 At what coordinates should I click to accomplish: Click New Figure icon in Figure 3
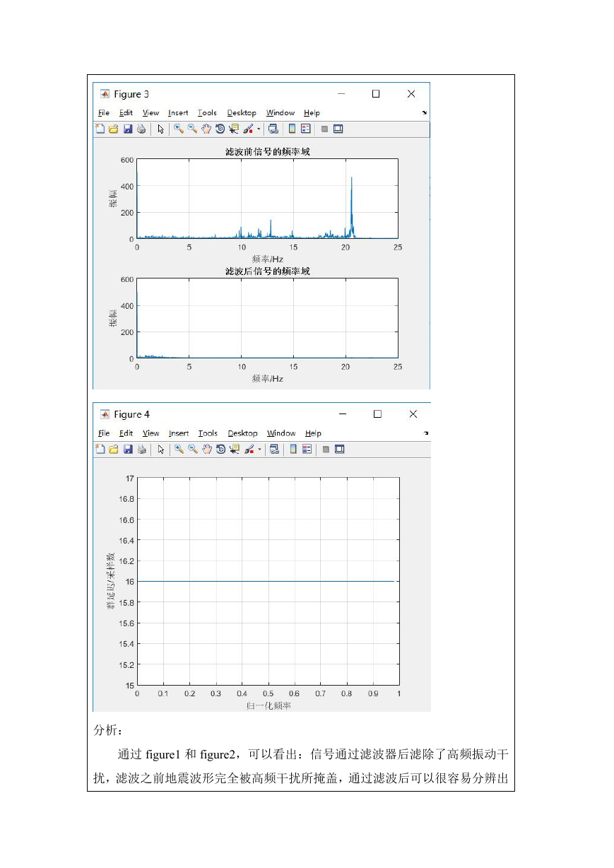pyautogui.click(x=100, y=129)
